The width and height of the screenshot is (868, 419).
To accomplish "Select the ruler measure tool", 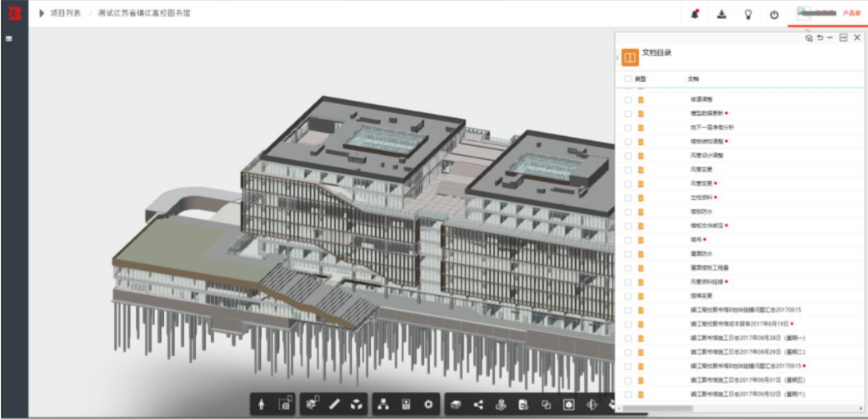I will pyautogui.click(x=335, y=404).
